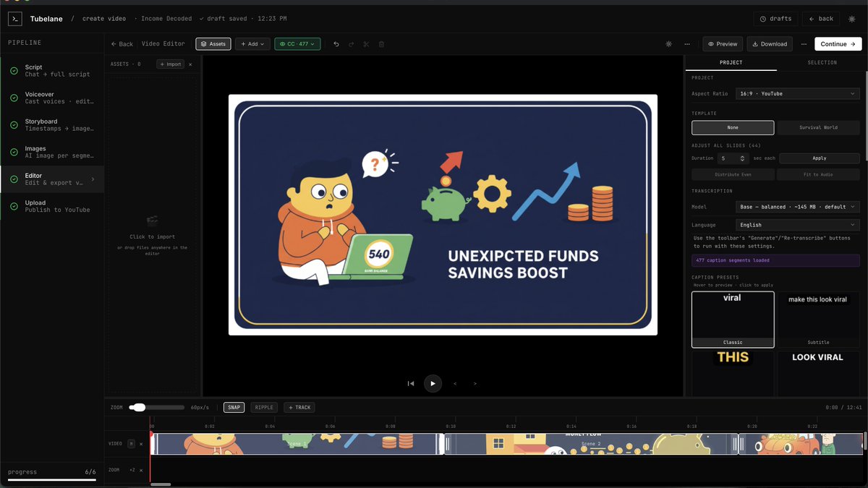
Task: Open the more options menu left of Preview
Action: (687, 44)
